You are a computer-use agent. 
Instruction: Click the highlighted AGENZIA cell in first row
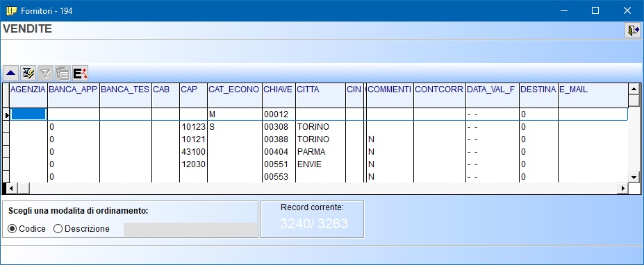[28, 114]
